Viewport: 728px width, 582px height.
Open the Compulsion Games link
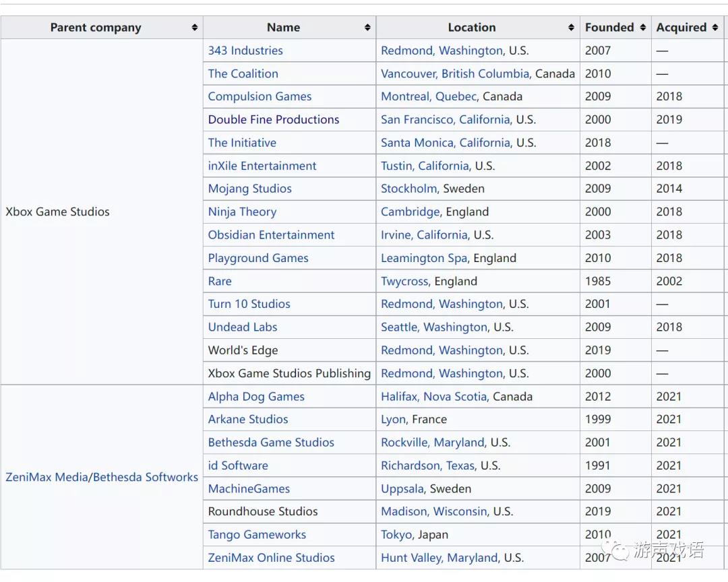coord(260,96)
